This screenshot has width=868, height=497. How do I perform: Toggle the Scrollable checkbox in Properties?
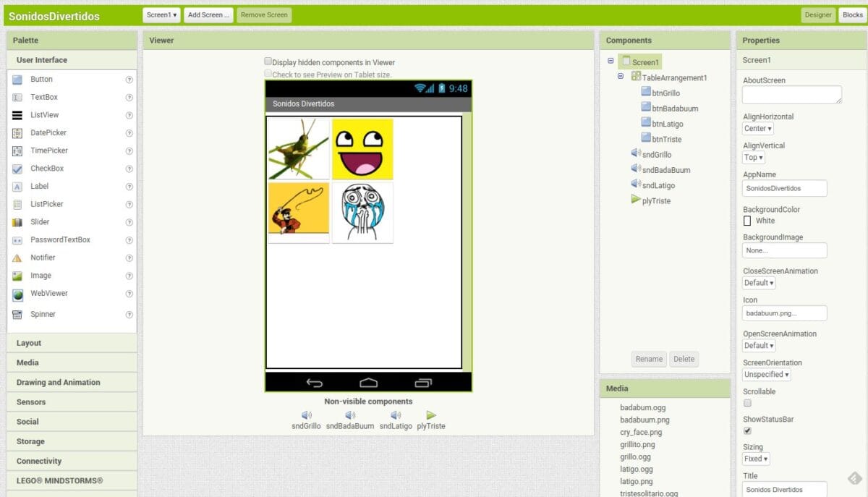pos(747,403)
